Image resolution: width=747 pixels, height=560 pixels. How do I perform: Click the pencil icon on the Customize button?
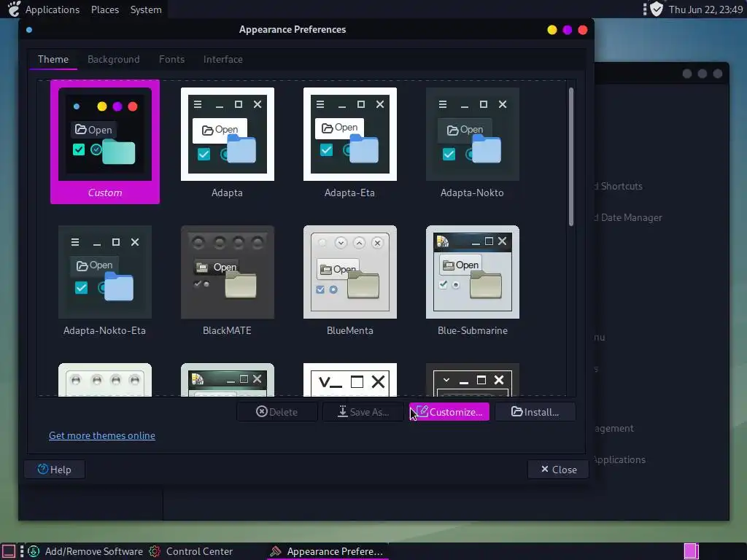[422, 411]
